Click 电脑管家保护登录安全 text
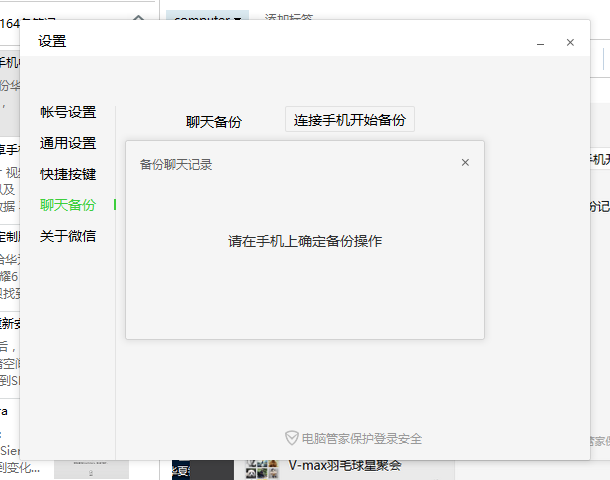Viewport: 610px width, 480px height. click(362, 439)
